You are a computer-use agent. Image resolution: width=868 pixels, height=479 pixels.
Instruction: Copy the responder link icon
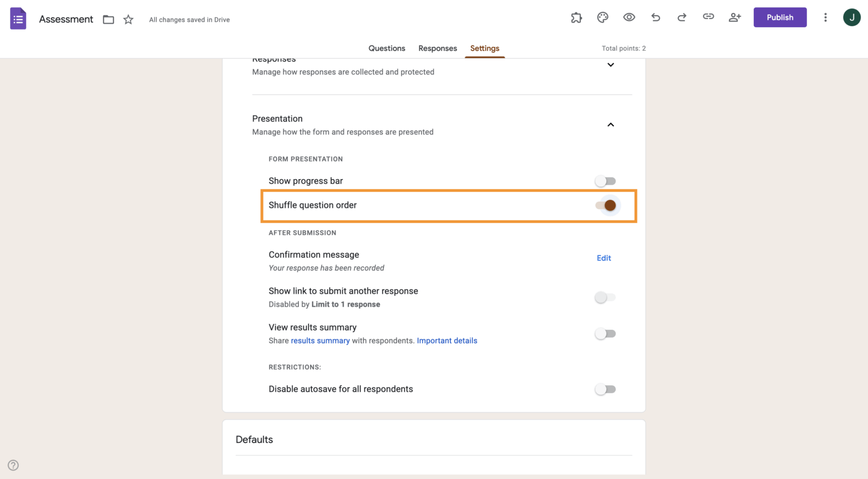click(x=708, y=17)
